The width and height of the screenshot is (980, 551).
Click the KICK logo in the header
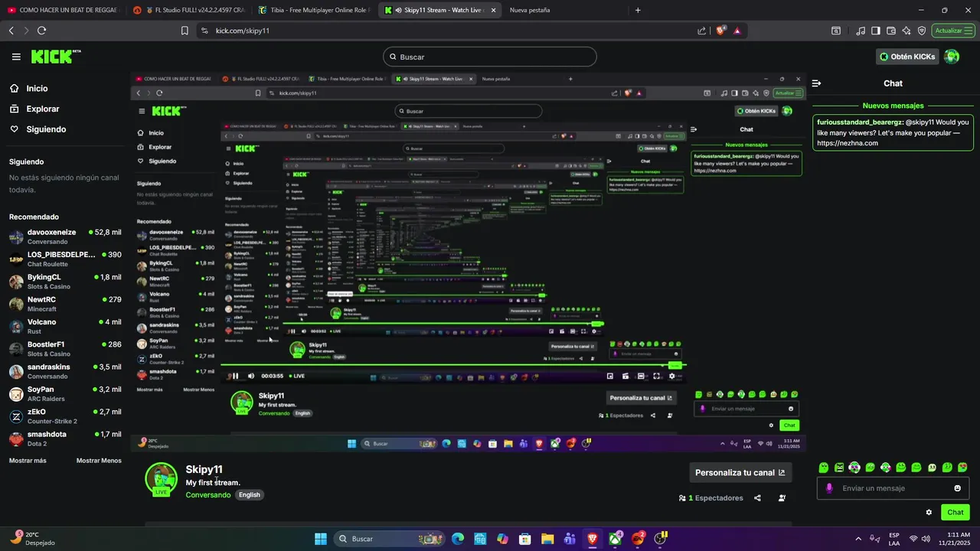click(55, 57)
